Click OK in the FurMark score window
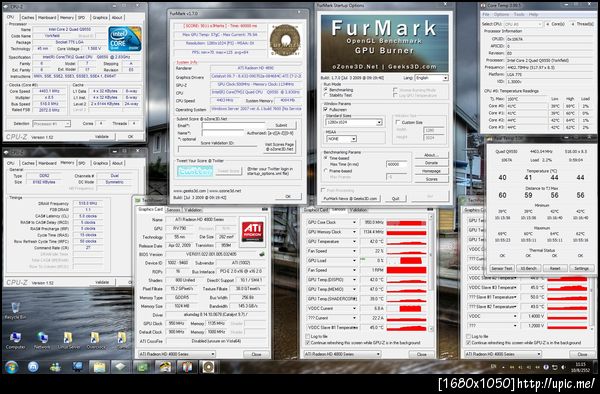 pyautogui.click(x=288, y=196)
